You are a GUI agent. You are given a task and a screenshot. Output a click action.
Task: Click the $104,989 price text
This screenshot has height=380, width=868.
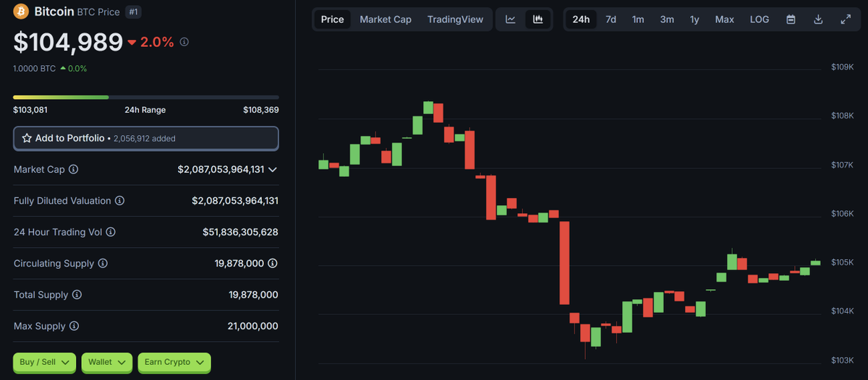(x=68, y=43)
